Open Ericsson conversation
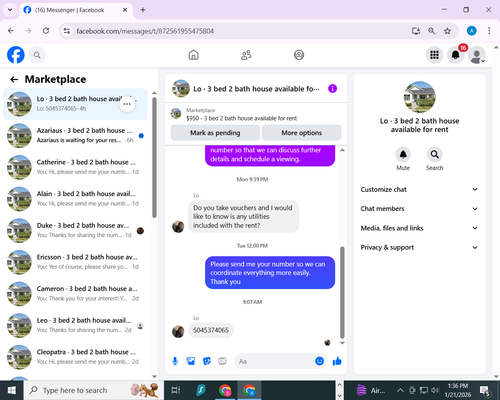The image size is (500, 400). click(x=75, y=262)
